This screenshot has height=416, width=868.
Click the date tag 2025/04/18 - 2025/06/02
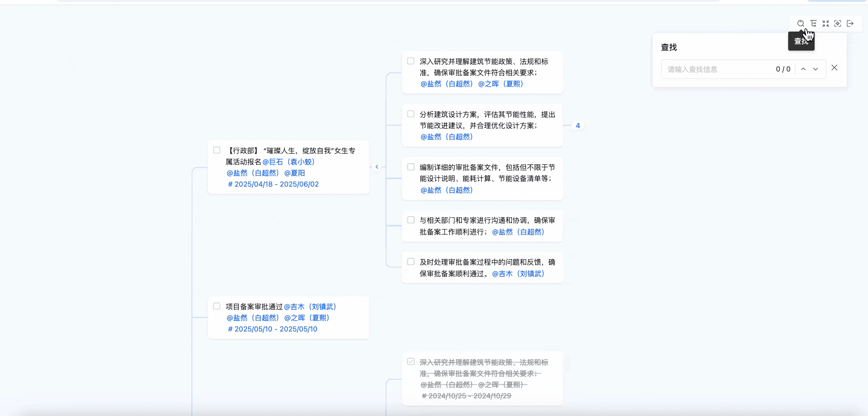[273, 184]
